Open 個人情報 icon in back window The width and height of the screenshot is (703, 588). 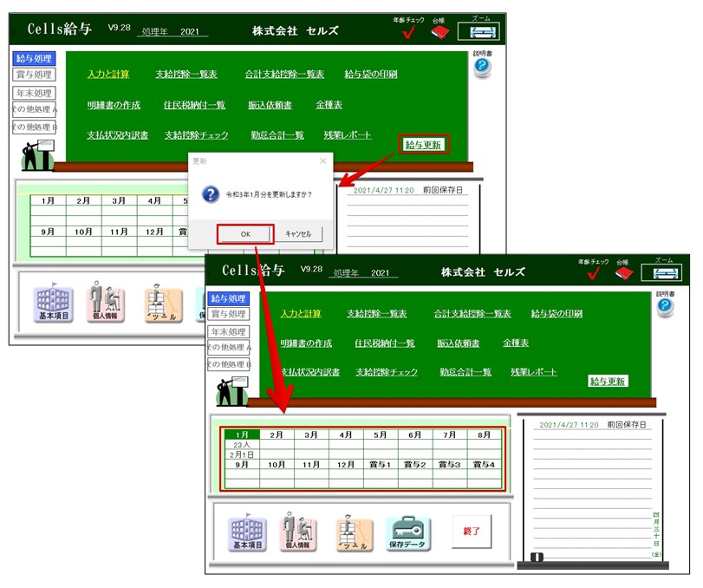tap(105, 302)
